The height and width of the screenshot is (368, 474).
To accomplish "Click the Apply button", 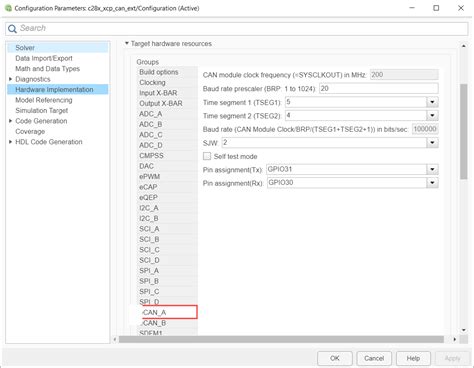I will click(x=452, y=358).
